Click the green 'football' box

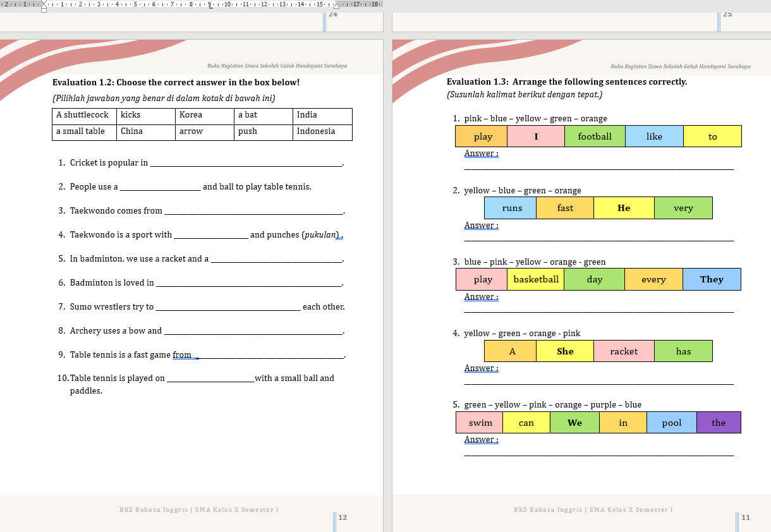[595, 136]
